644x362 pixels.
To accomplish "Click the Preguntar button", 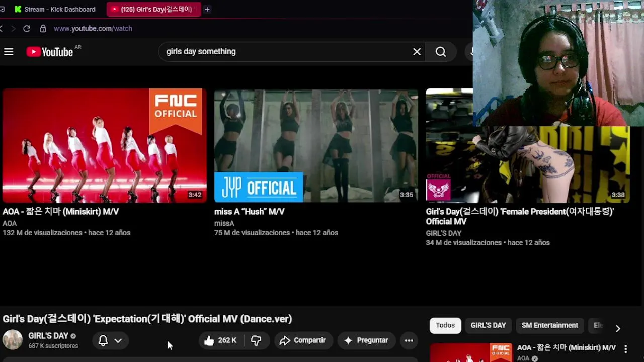I will click(x=366, y=340).
